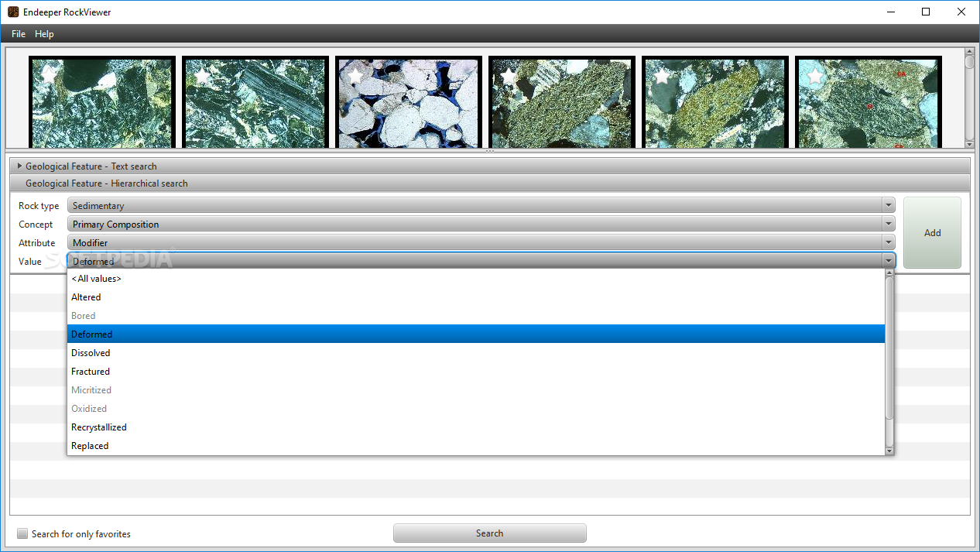Click the star on the fifth thumbnail

(662, 75)
